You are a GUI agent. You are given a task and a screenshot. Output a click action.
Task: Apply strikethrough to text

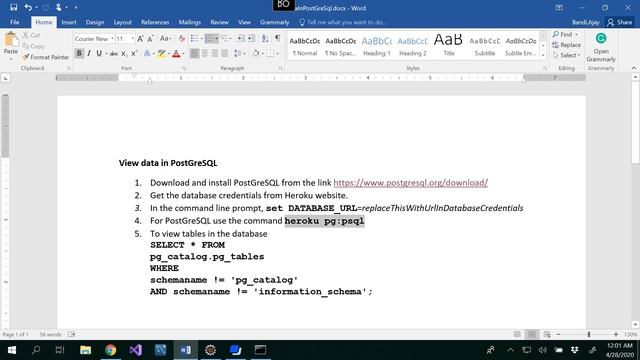click(x=114, y=53)
